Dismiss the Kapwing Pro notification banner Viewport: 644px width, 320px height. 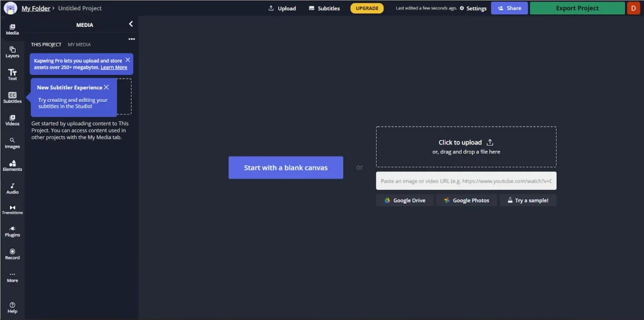point(128,60)
